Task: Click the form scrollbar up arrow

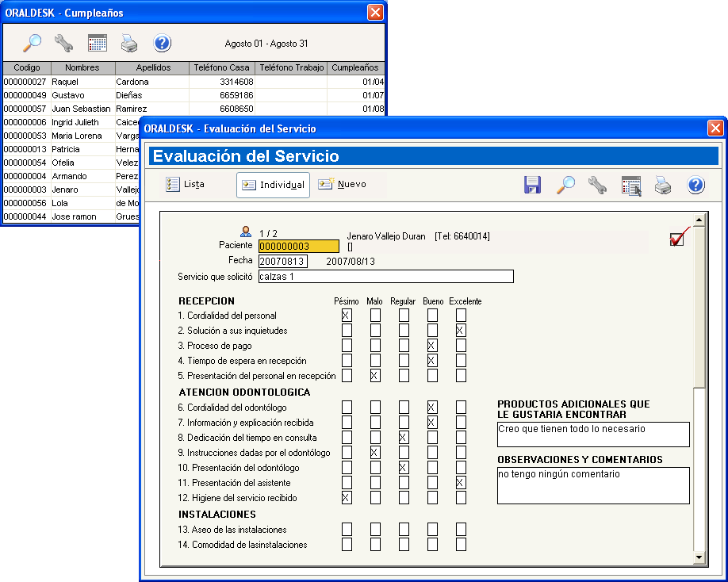Action: 699,220
